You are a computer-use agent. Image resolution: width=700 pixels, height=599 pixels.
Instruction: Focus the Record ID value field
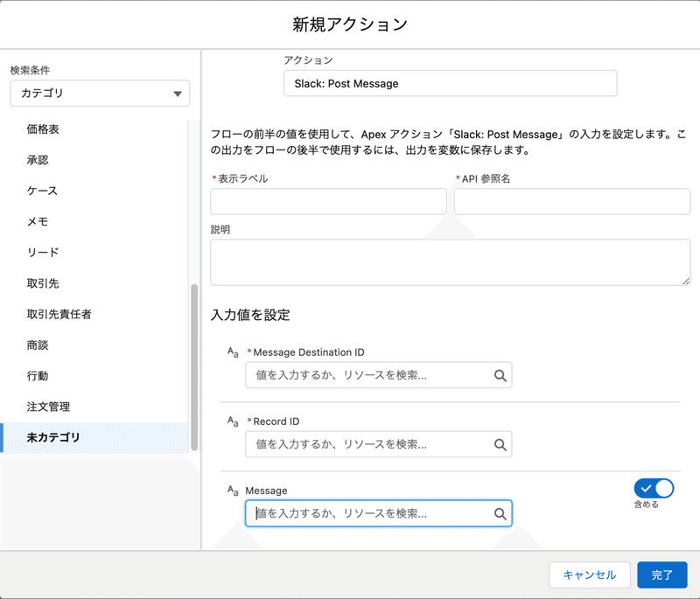pyautogui.click(x=379, y=445)
